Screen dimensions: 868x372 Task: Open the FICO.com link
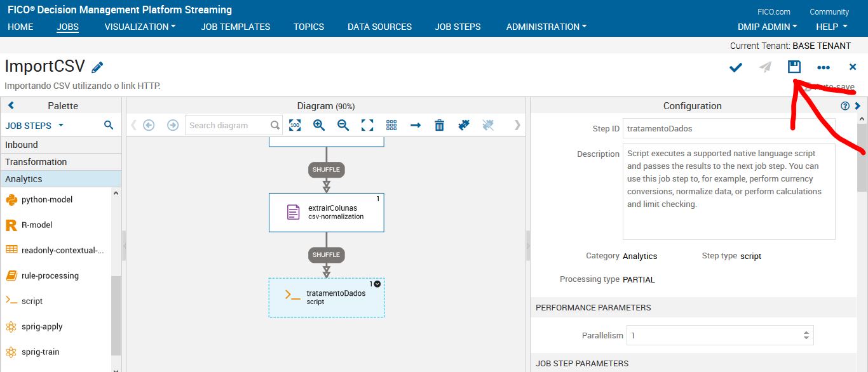[774, 11]
